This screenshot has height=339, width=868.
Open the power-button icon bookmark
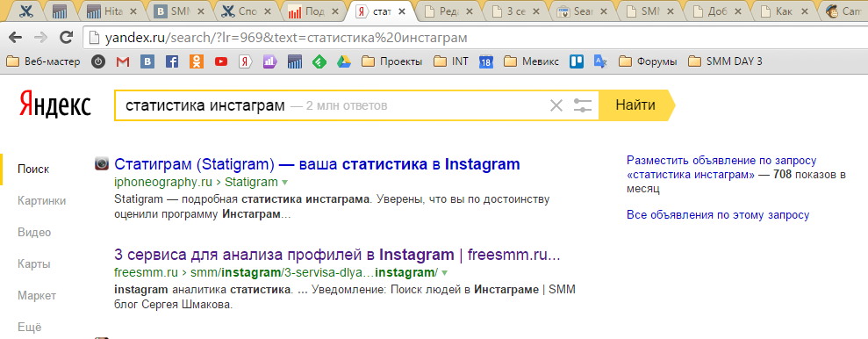[98, 61]
